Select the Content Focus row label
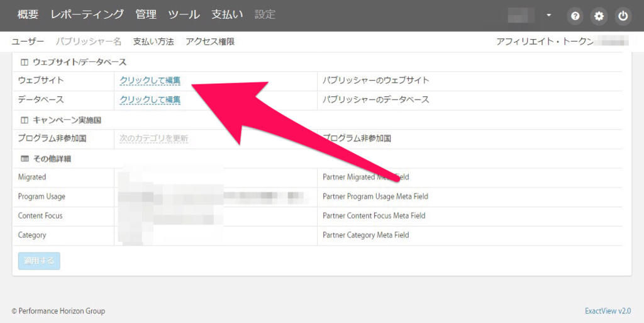Image resolution: width=644 pixels, height=323 pixels. [40, 216]
